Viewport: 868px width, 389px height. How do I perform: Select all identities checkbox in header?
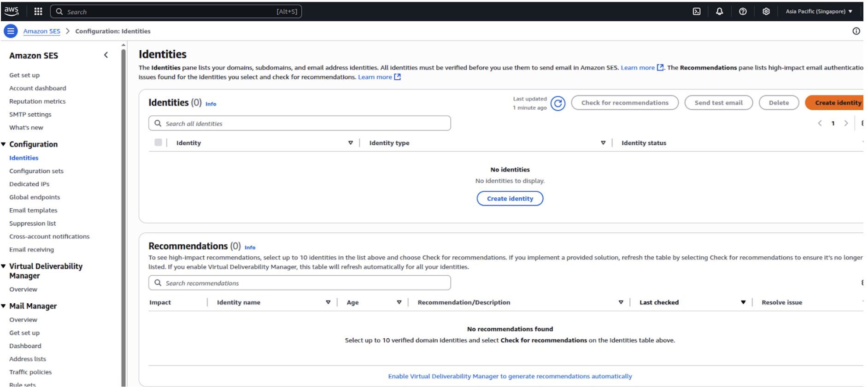coord(158,142)
